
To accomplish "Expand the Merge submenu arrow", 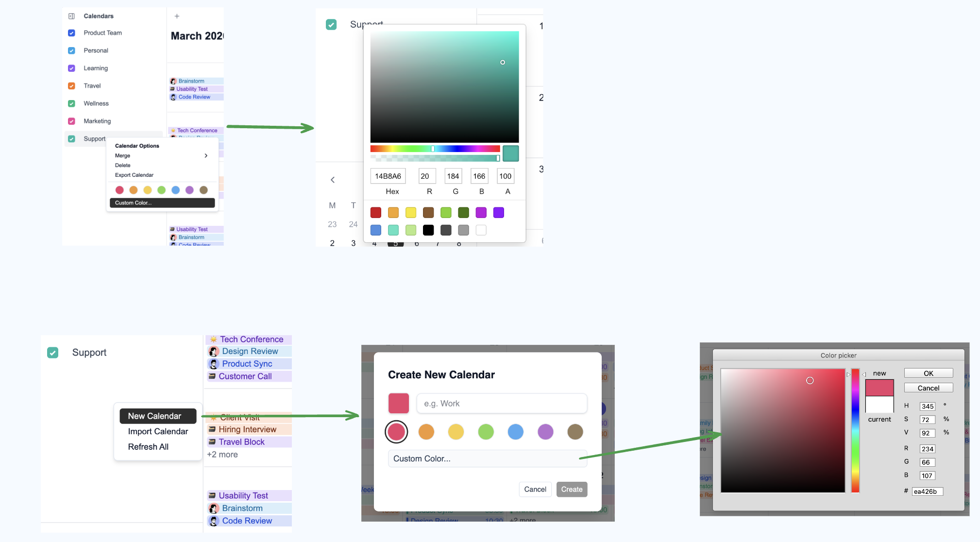I will pos(206,155).
